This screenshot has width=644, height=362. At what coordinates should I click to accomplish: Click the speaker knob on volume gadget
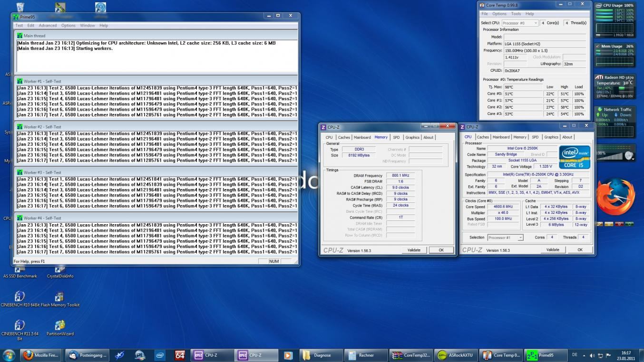[x=629, y=156]
